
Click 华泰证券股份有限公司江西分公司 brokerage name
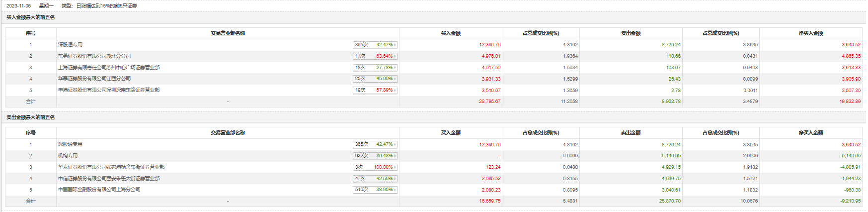tap(94, 79)
